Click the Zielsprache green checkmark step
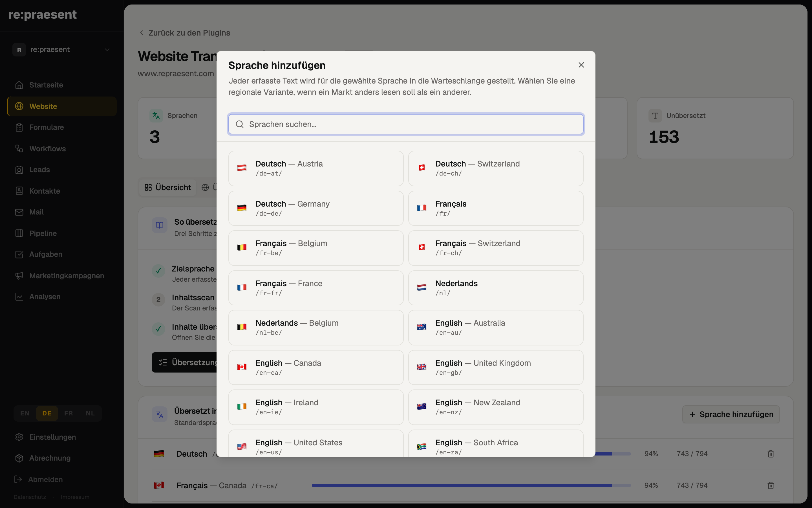Screen dimensions: 812x508 coord(158,271)
